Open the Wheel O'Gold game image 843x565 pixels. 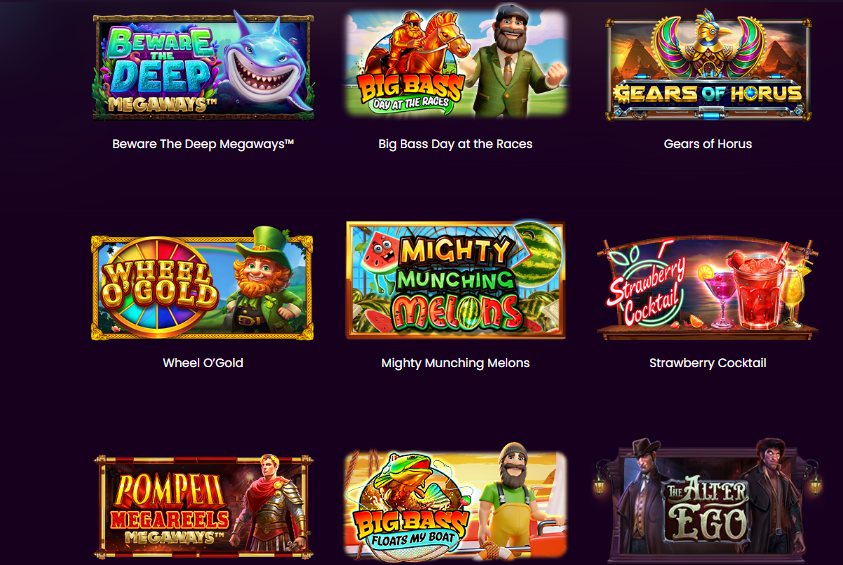click(203, 284)
